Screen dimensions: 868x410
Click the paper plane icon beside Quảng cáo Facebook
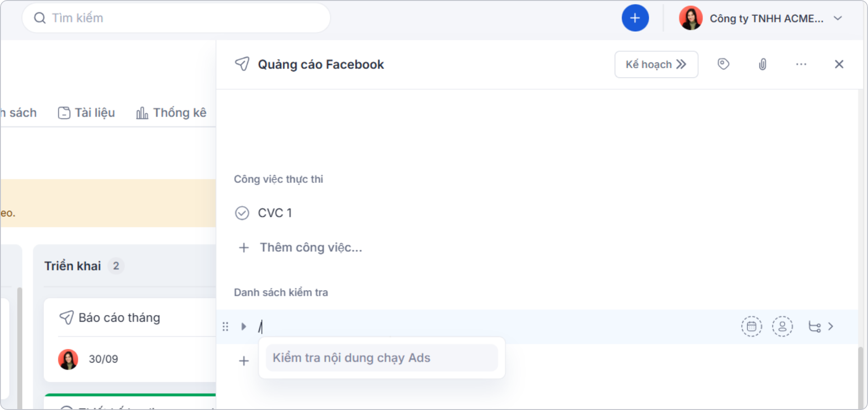click(242, 64)
